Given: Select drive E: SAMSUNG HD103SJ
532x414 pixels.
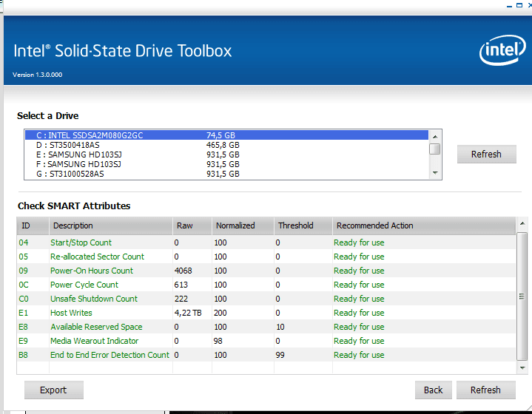Looking at the screenshot, I should [x=226, y=155].
